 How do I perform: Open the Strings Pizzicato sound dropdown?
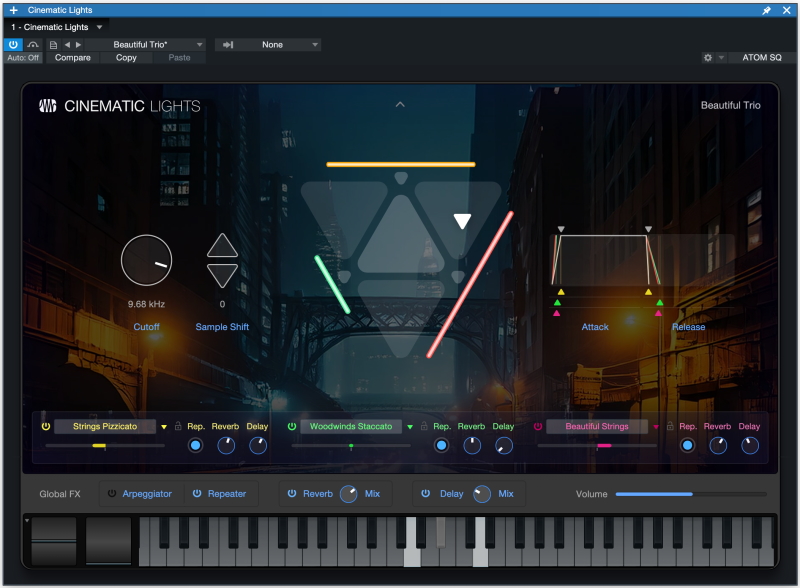[164, 427]
